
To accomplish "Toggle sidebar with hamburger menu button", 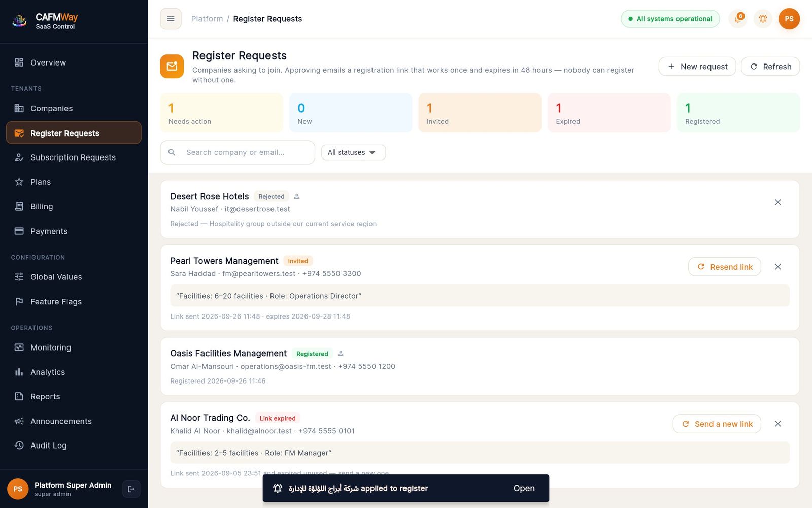I will 171,19.
